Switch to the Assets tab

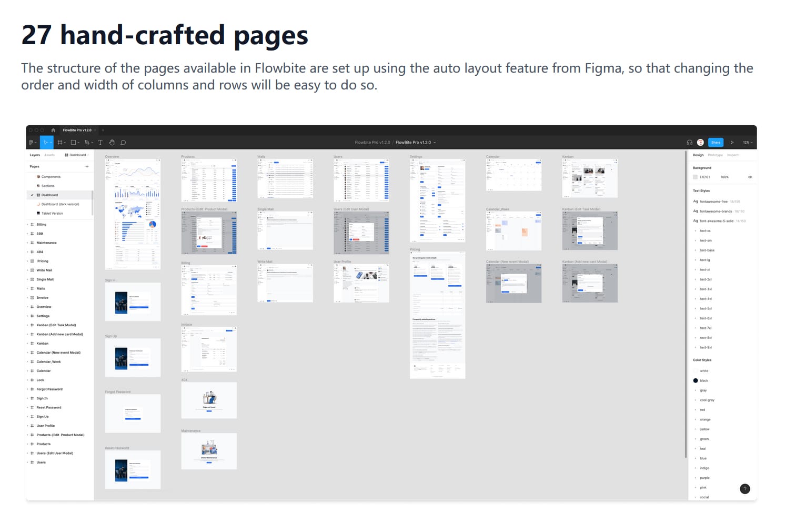[x=49, y=155]
